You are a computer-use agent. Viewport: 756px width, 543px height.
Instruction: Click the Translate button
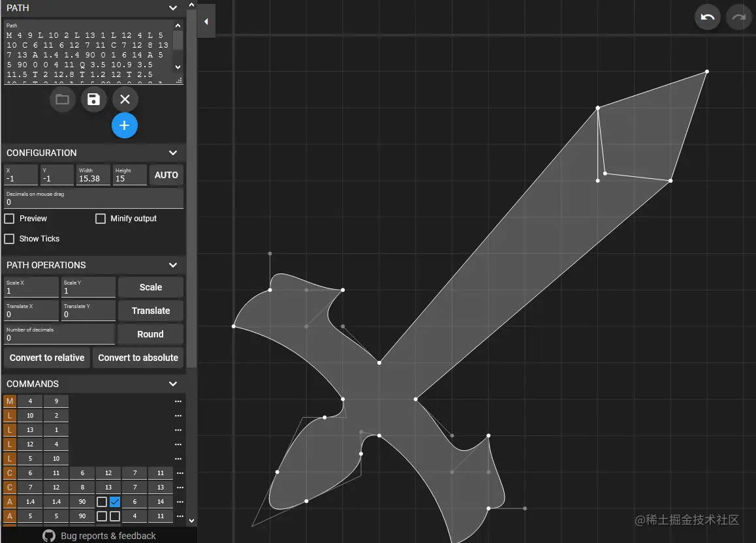pos(151,311)
